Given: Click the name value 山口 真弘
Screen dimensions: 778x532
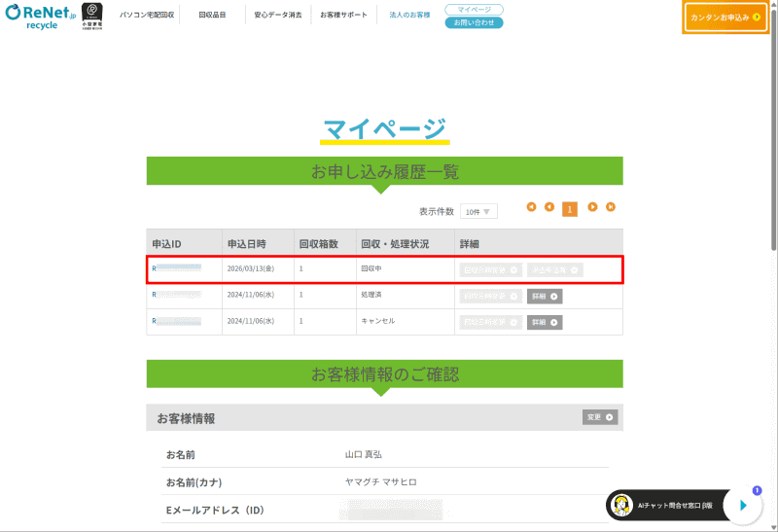Looking at the screenshot, I should (363, 454).
